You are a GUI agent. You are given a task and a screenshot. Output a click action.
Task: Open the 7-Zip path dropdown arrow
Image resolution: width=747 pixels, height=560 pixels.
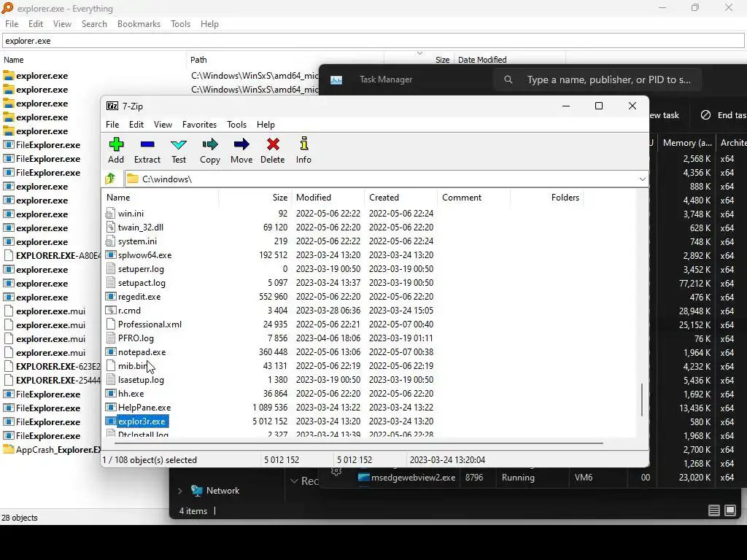tap(642, 179)
